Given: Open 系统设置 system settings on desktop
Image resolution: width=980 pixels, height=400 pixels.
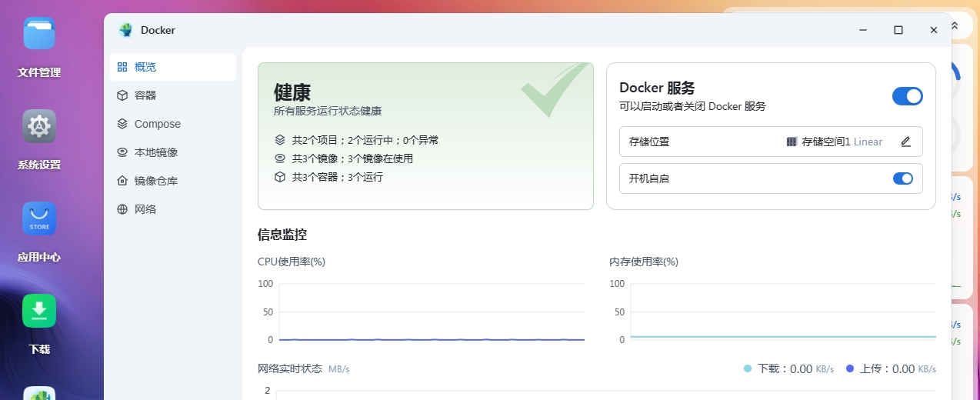Looking at the screenshot, I should pyautogui.click(x=39, y=140).
